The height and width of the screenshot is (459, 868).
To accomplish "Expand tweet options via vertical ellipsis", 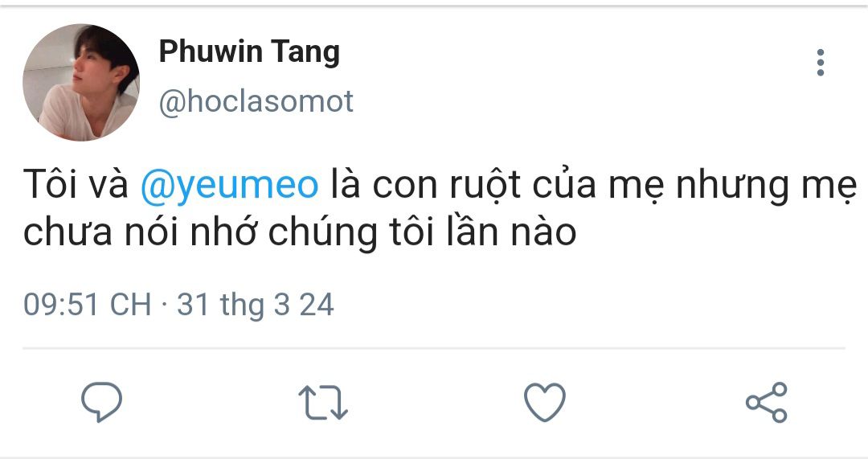I will [x=821, y=63].
